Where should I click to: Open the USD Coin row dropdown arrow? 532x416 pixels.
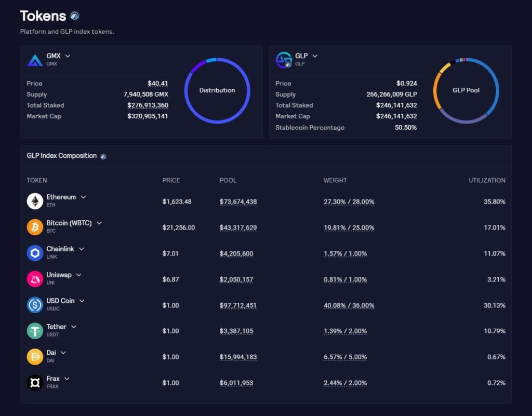point(82,301)
